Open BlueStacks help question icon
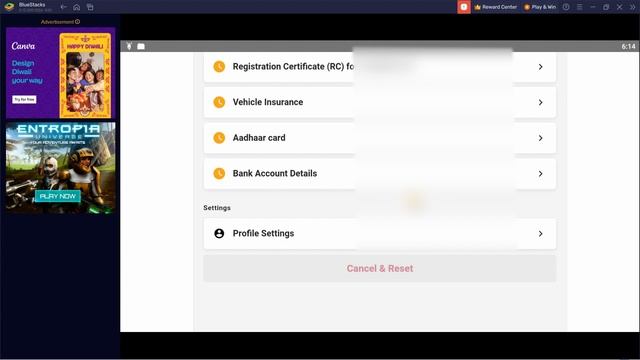Image resolution: width=640 pixels, height=360 pixels. [566, 7]
